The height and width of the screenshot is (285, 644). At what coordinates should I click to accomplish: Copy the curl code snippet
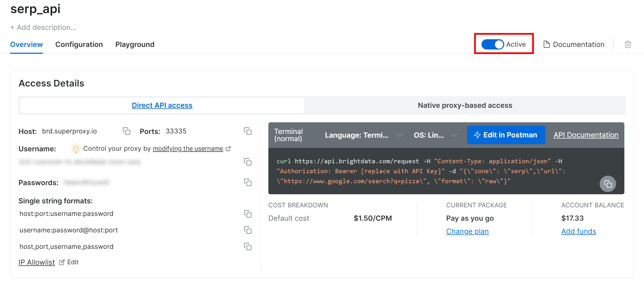point(608,184)
